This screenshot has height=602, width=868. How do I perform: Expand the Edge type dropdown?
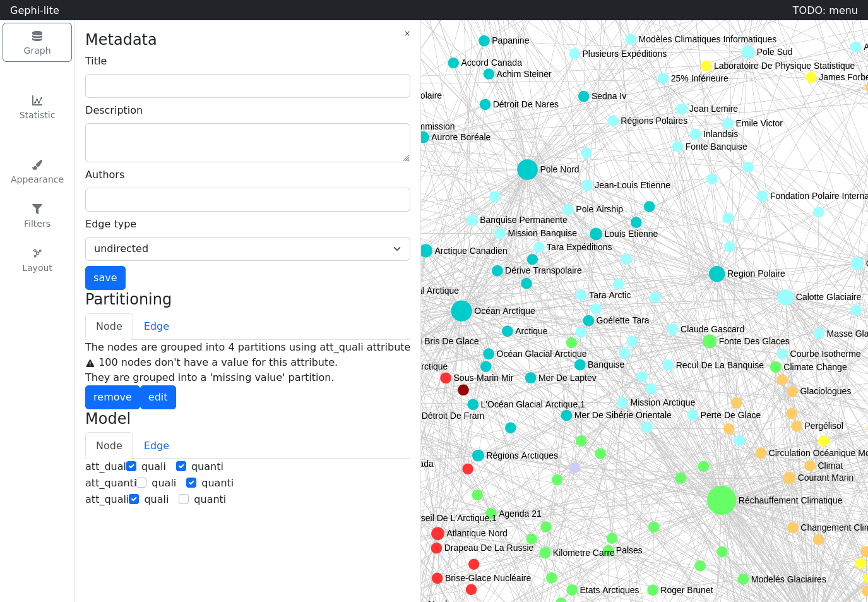[x=247, y=249]
